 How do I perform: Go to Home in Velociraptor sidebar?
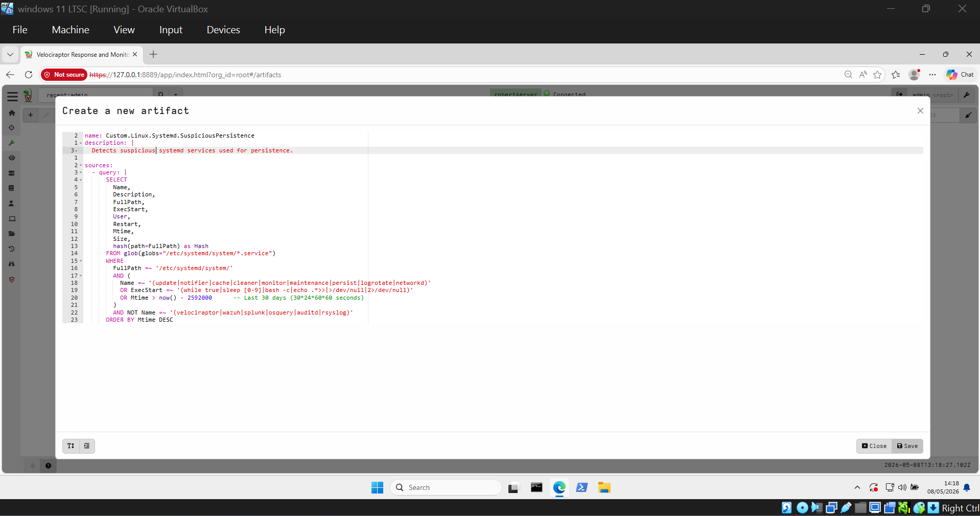click(12, 113)
